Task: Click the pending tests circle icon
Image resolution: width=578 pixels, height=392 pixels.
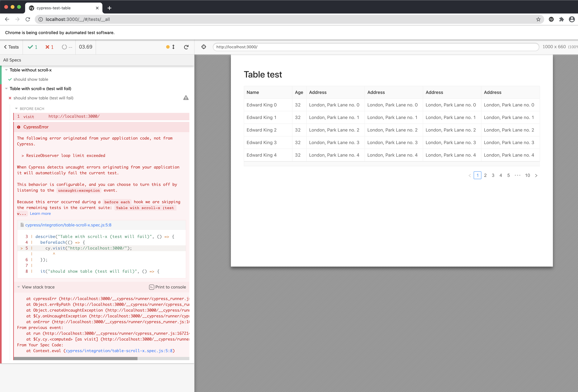Action: point(64,47)
